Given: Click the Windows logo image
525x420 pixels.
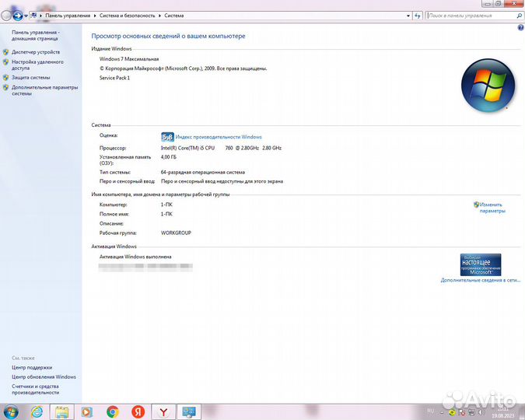Looking at the screenshot, I should [488, 86].
